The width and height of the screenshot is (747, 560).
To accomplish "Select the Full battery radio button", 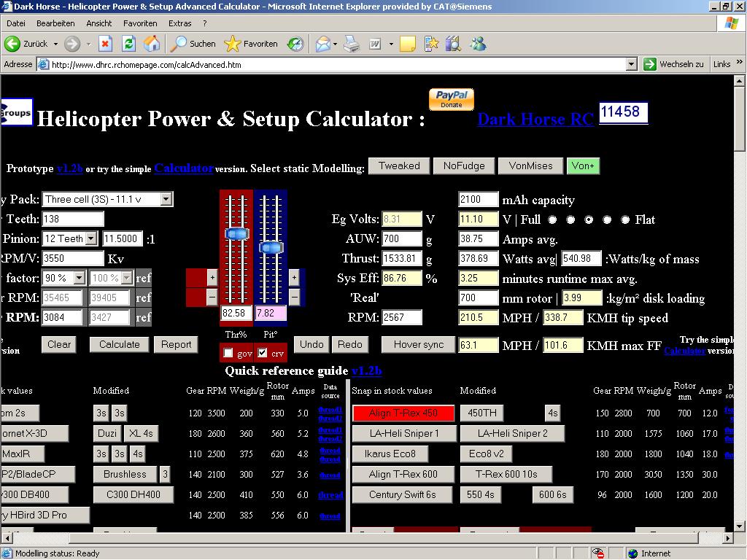I will (552, 219).
